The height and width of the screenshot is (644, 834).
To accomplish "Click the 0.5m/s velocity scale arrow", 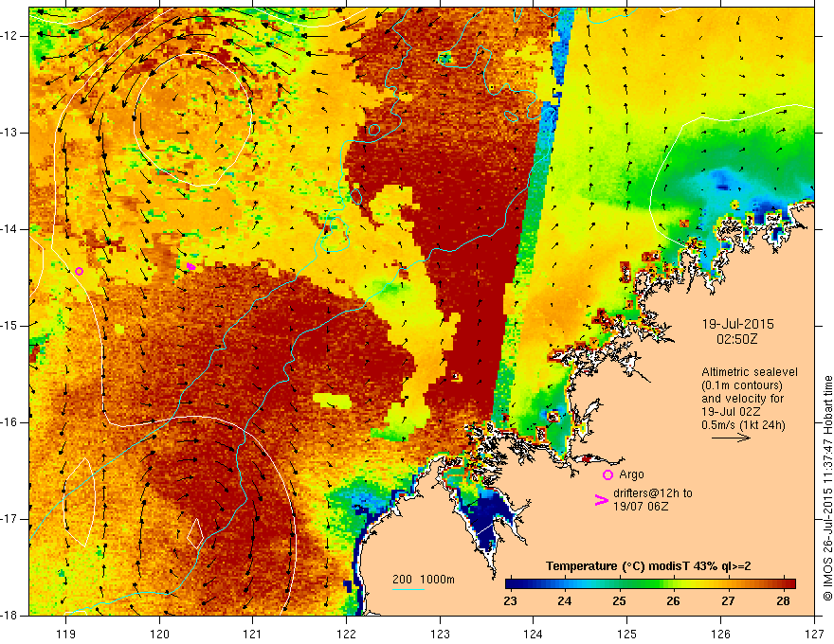I will 732,438.
